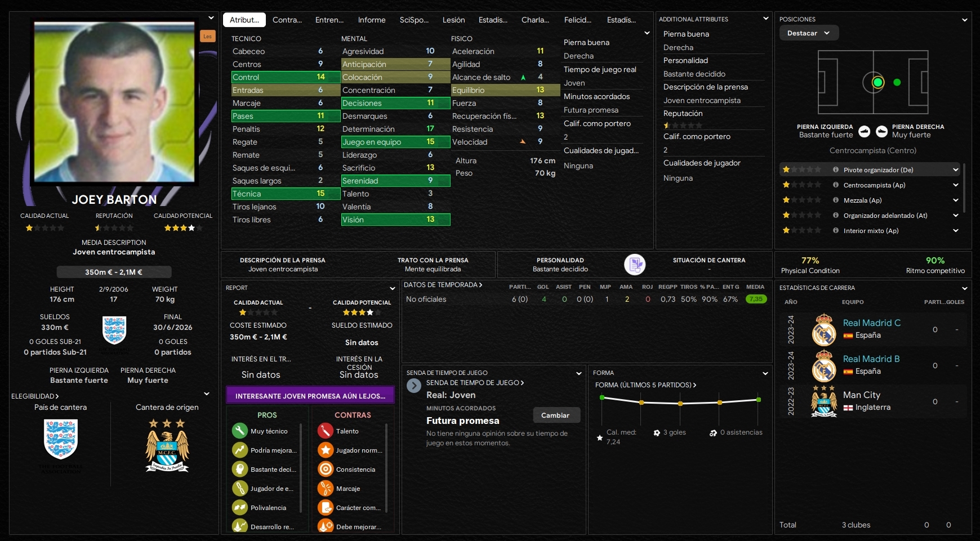Click the 'Desarrollo re...' pro icon

pos(240,526)
